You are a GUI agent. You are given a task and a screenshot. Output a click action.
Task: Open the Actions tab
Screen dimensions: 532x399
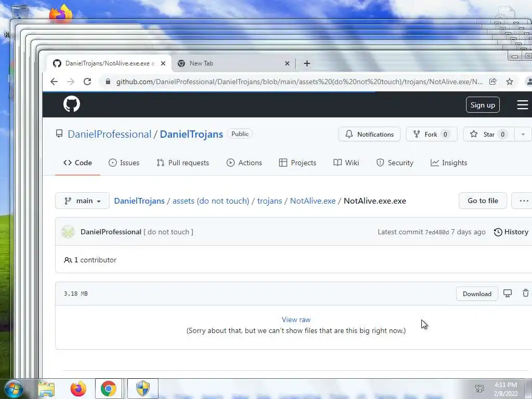pyautogui.click(x=244, y=163)
